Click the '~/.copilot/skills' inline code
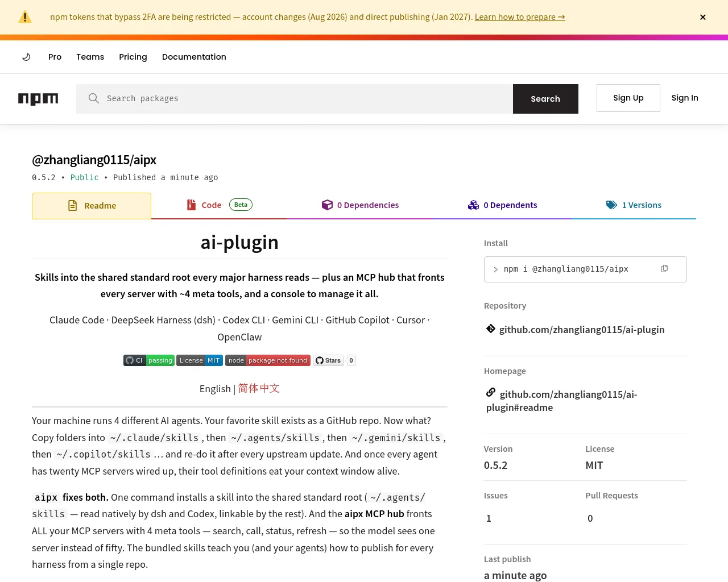728x582 pixels. point(104,454)
